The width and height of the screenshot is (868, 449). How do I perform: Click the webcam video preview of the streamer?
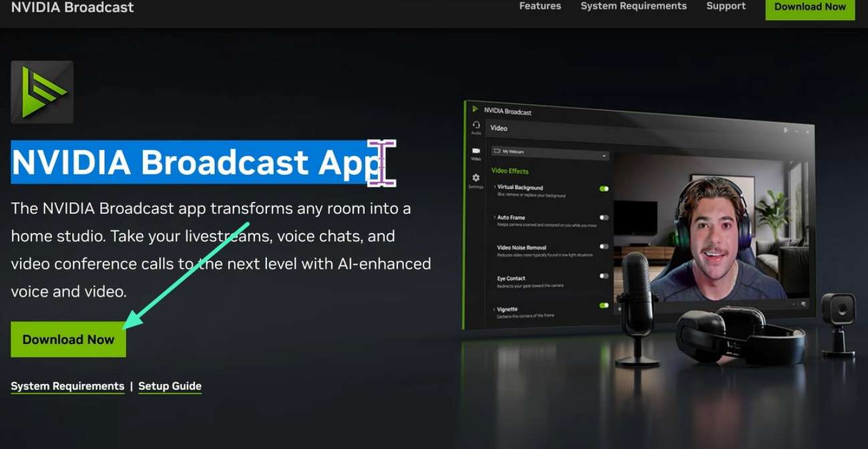tap(712, 227)
